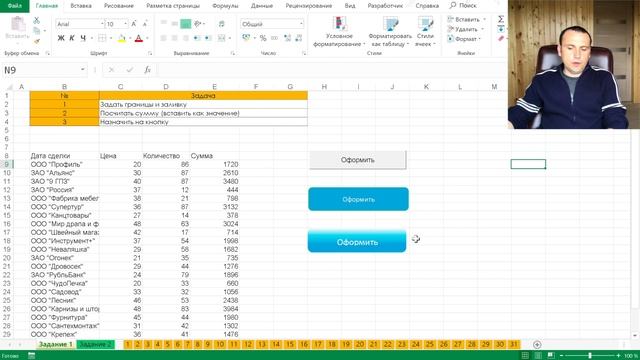The width and height of the screenshot is (640, 360).
Task: Click the Increase Indent icon
Action: tap(208, 38)
